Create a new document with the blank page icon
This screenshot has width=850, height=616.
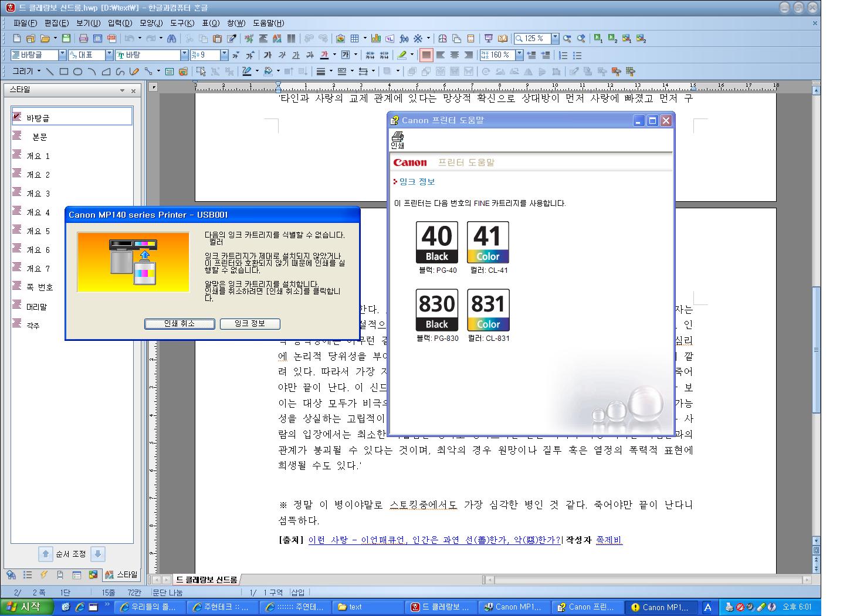17,39
